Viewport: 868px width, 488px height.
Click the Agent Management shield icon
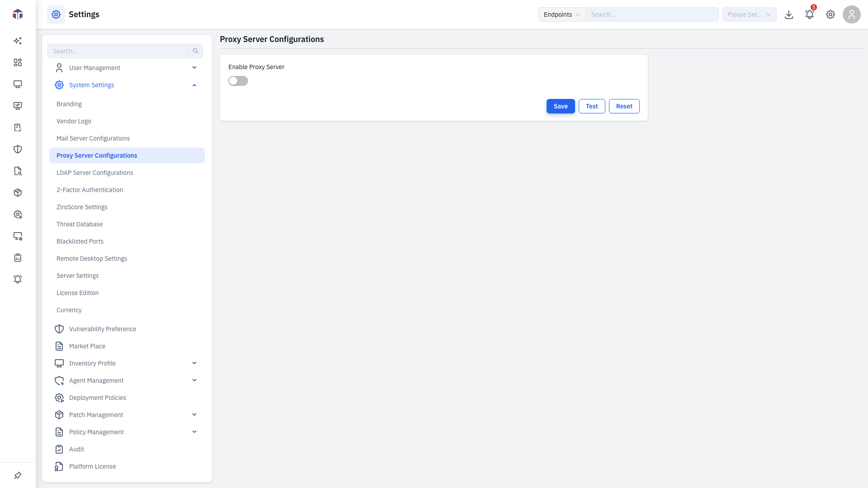pyautogui.click(x=59, y=380)
